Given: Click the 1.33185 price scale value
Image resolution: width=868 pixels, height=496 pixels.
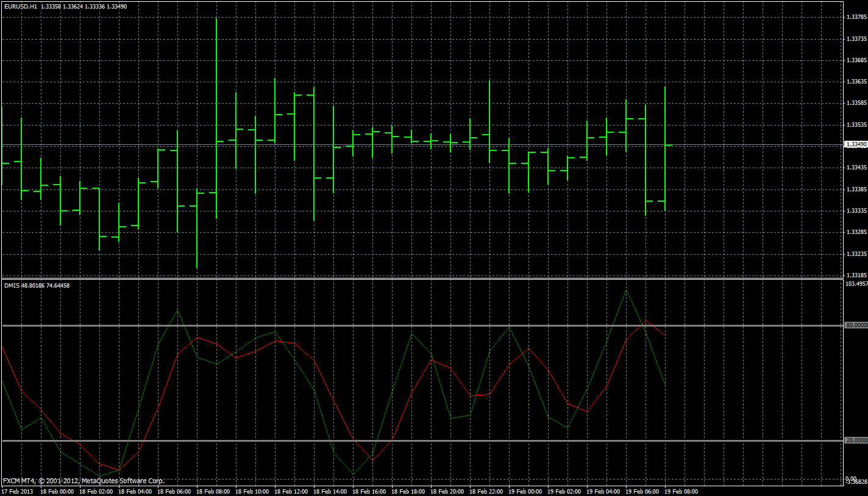Looking at the screenshot, I should [x=857, y=275].
